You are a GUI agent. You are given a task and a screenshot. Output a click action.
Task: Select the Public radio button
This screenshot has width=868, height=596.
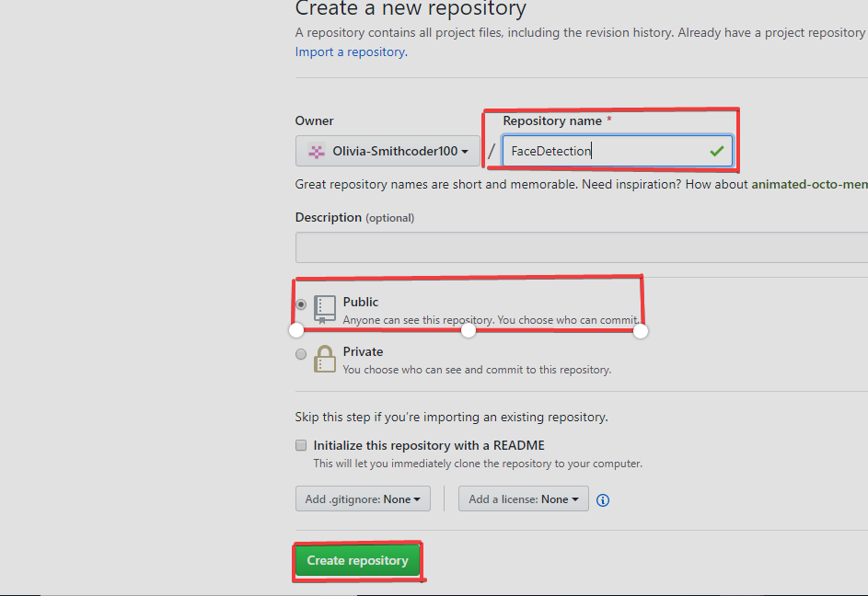(x=300, y=304)
